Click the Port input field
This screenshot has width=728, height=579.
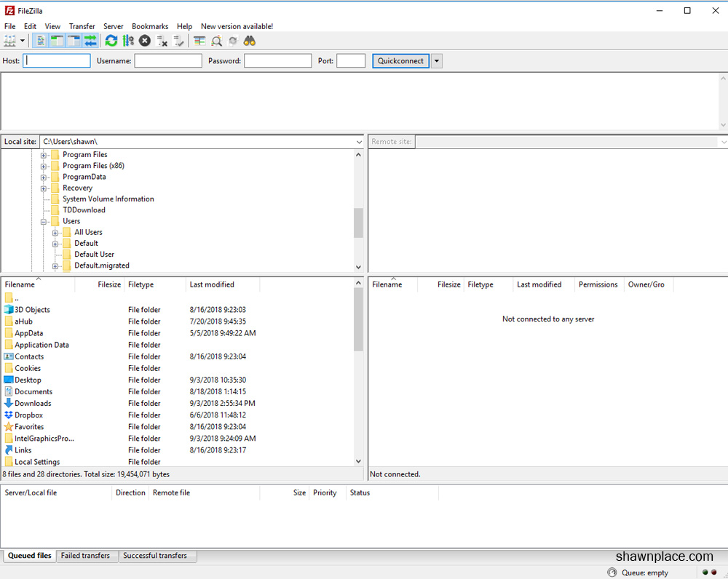[x=351, y=61]
